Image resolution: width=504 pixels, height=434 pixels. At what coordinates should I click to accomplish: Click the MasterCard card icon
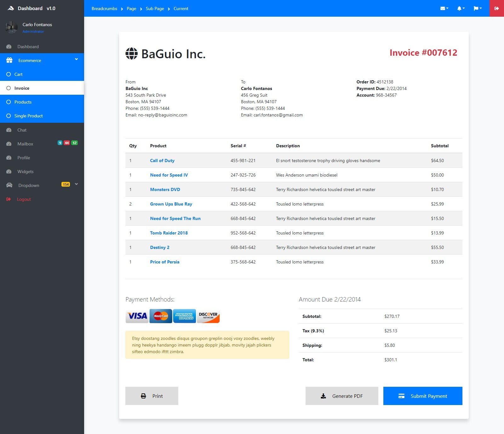coord(161,316)
